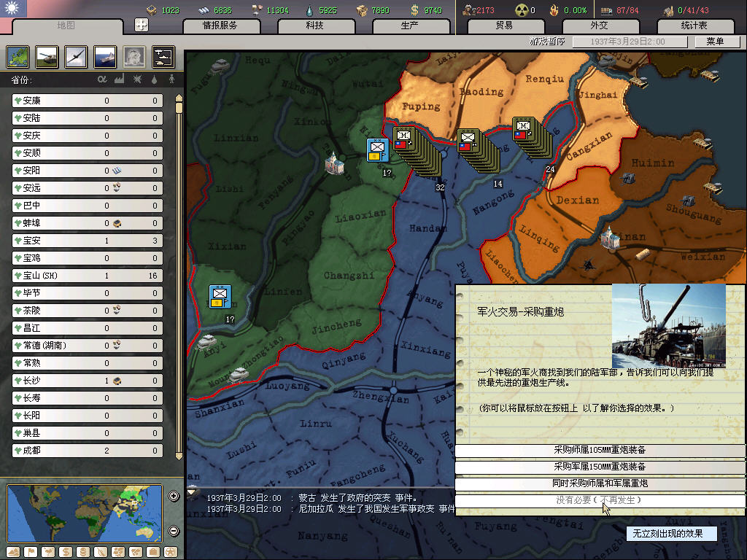Open the combined forces hierarchy icon
The width and height of the screenshot is (747, 560).
pos(163,56)
